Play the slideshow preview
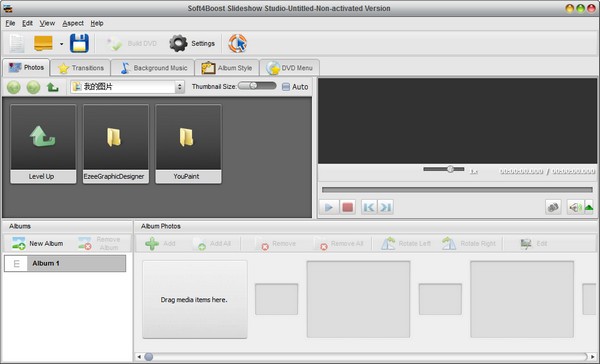600x364 pixels. tap(329, 207)
